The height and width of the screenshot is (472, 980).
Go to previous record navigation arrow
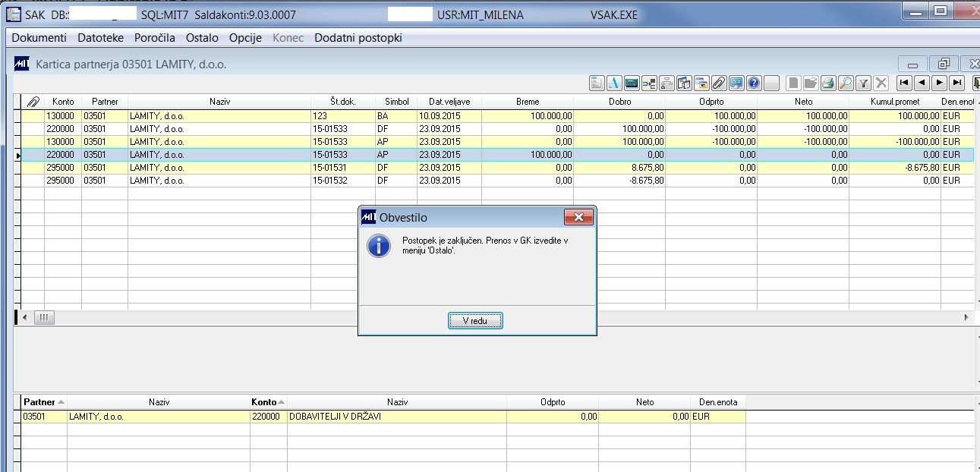pyautogui.click(x=922, y=83)
